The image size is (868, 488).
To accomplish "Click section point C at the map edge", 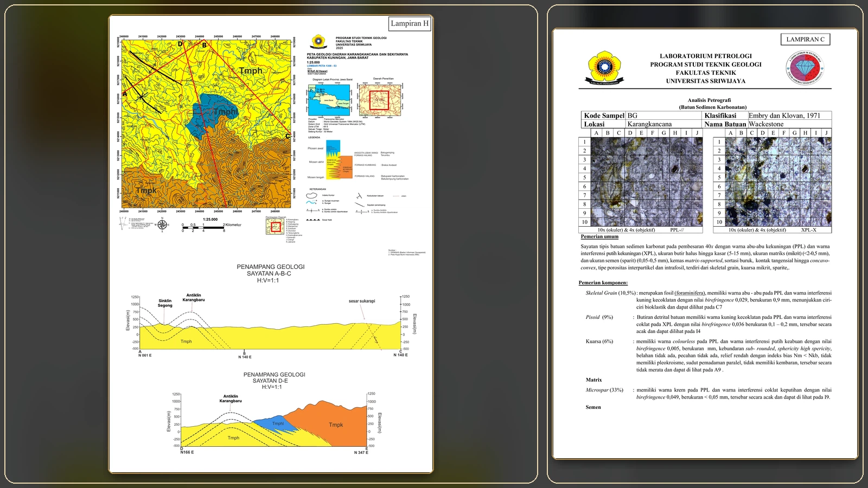I will [288, 137].
